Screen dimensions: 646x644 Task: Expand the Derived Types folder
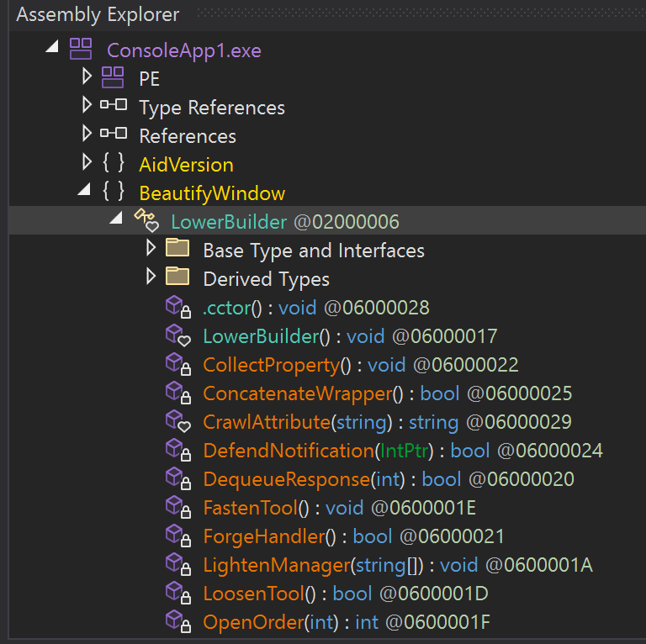(151, 278)
